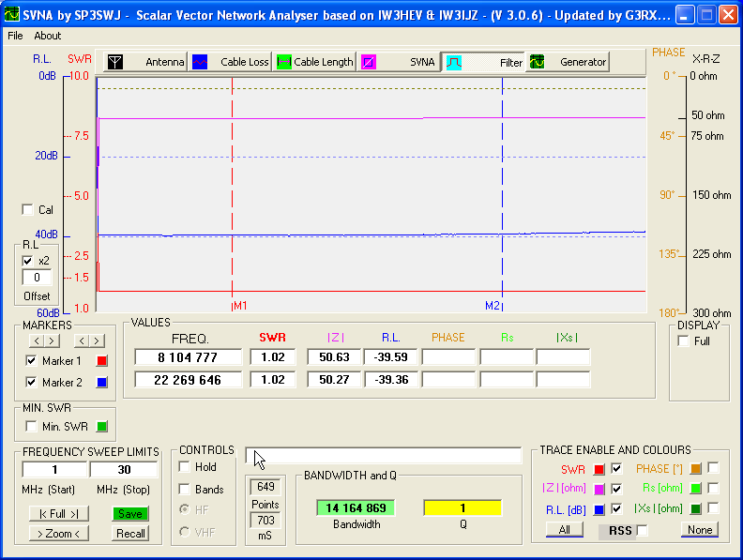Click the Recall button
Image resolution: width=743 pixels, height=560 pixels.
pyautogui.click(x=130, y=534)
